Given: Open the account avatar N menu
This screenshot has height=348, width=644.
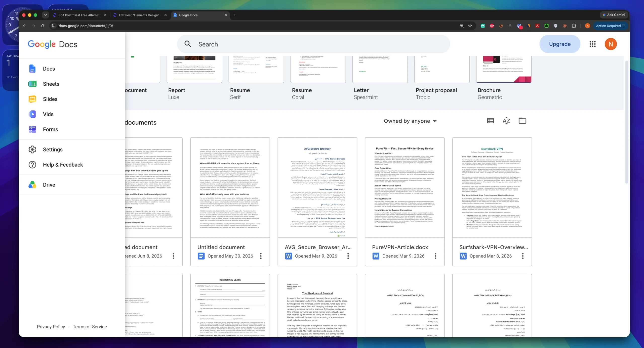Looking at the screenshot, I should (x=611, y=44).
